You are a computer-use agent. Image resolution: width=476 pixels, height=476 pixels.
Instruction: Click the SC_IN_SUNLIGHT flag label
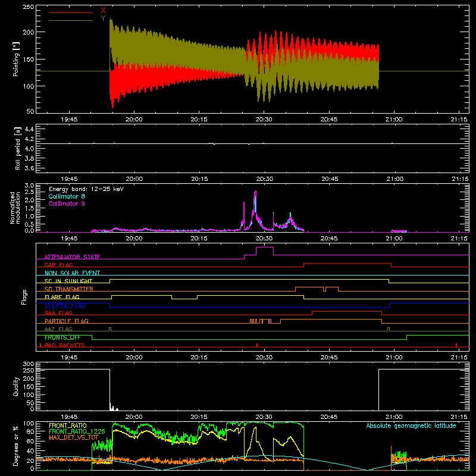point(68,281)
